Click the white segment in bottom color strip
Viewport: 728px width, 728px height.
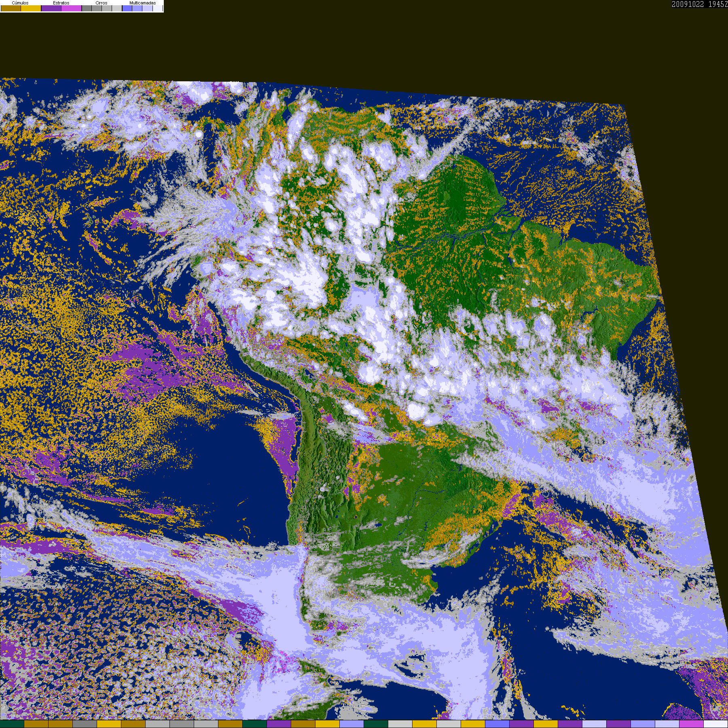(716, 724)
